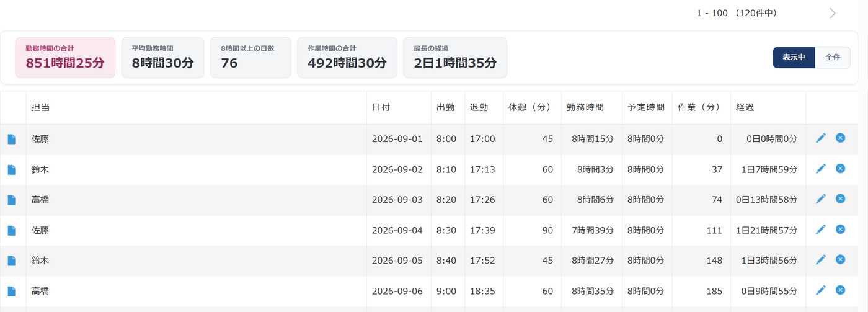Click the 経過 value 0日9時間55分
The height and width of the screenshot is (312, 868).
[769, 291]
